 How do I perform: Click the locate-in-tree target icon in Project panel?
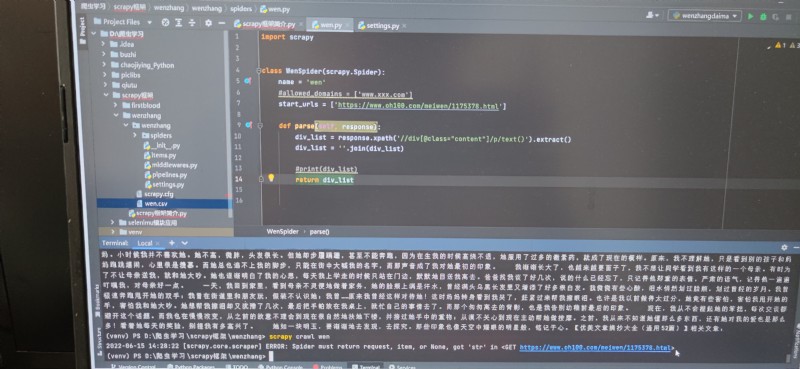pyautogui.click(x=165, y=22)
